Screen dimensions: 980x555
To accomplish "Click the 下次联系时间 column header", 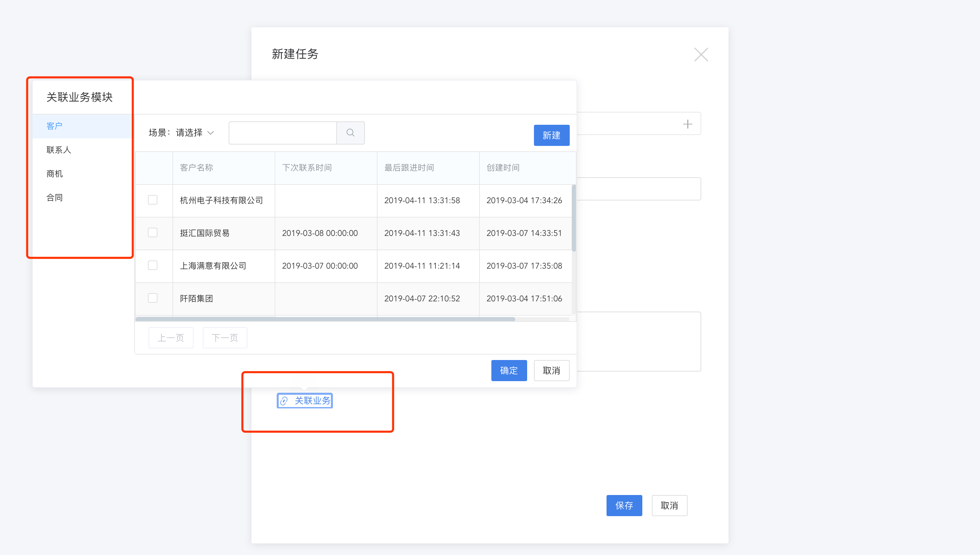I will 326,168.
